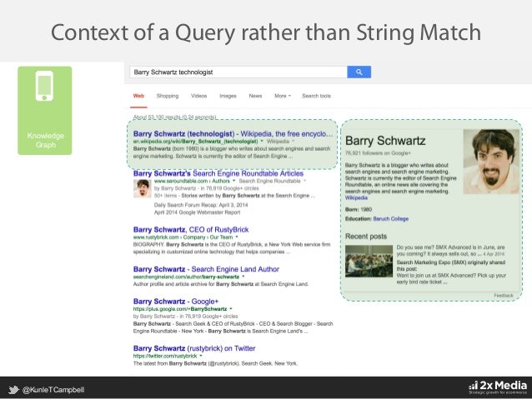Click the blue search magnifier button

(x=359, y=72)
